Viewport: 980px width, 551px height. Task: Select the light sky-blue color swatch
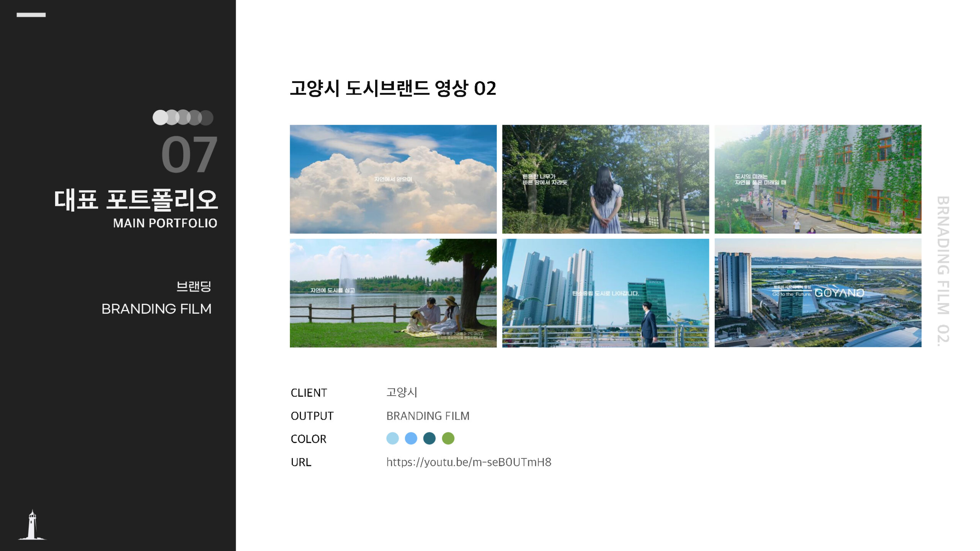(x=392, y=439)
